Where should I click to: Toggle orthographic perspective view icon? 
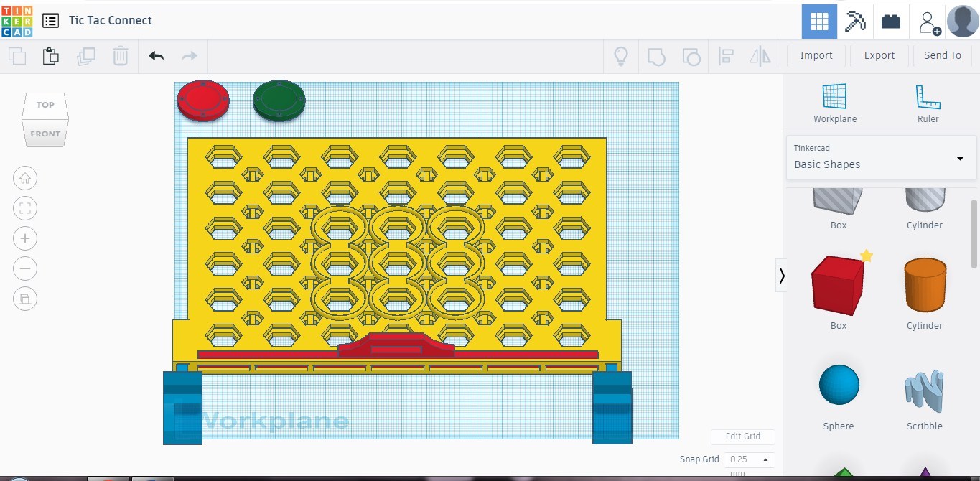point(25,299)
